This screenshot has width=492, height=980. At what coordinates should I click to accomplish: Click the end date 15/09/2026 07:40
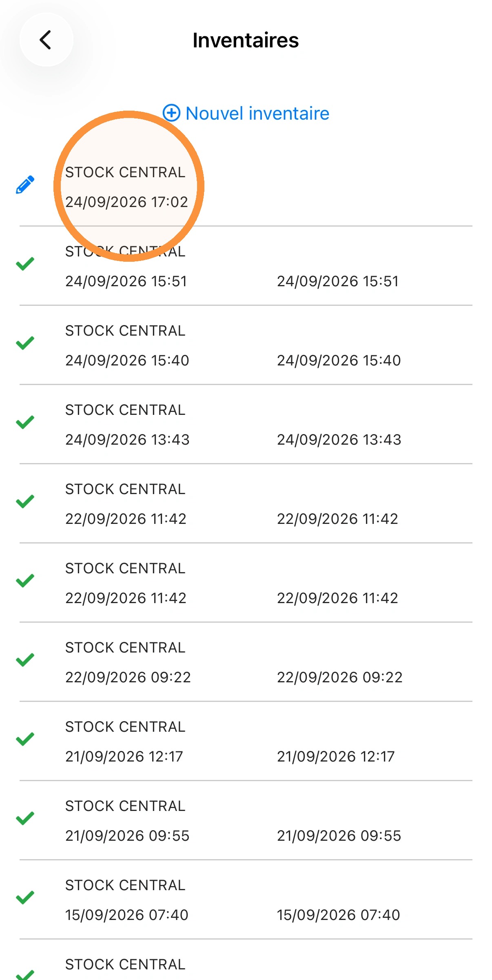tap(339, 915)
